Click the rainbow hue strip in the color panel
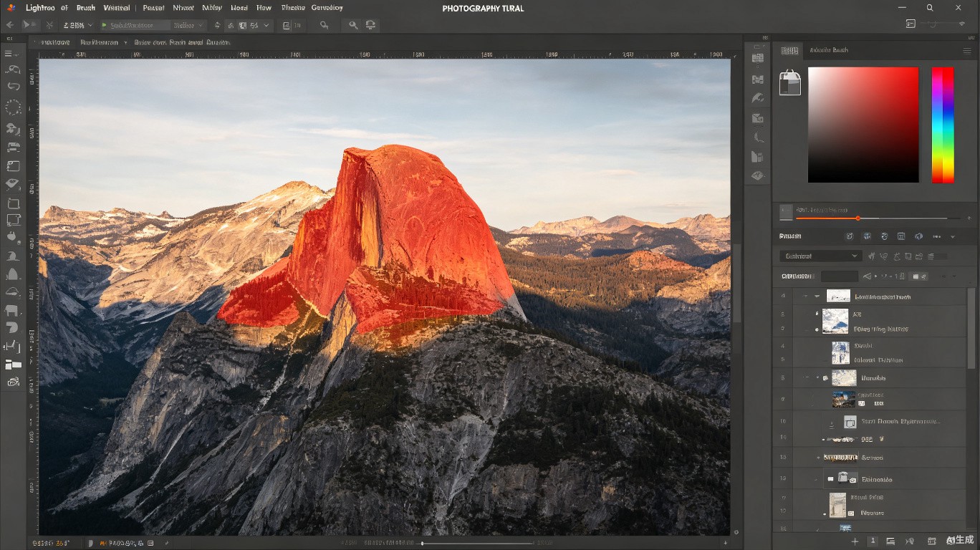This screenshot has width=980, height=550. tap(942, 125)
